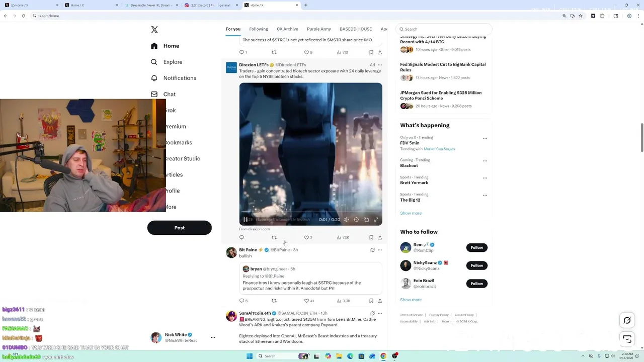Viewport: 644px width, 362px height.
Task: Open video settings gear icon
Action: [x=356, y=219]
